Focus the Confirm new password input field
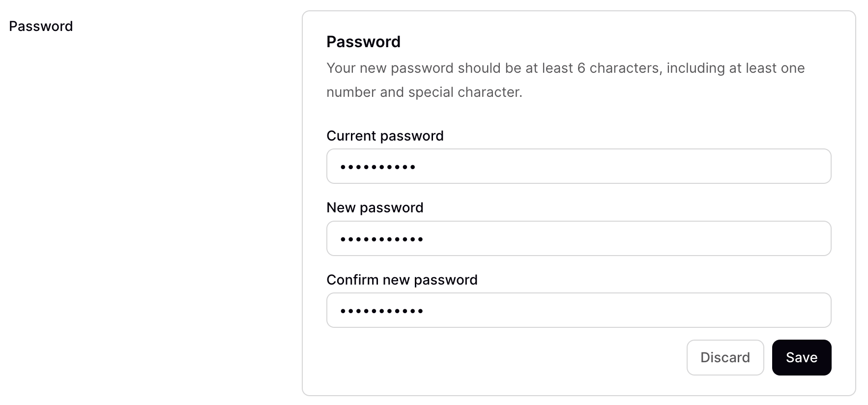 (x=578, y=310)
